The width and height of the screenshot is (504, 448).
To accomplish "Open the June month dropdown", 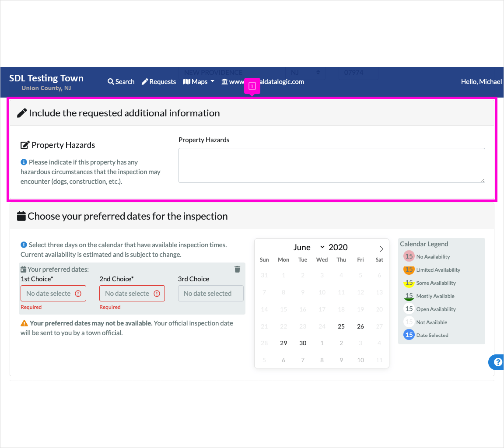I will (309, 248).
